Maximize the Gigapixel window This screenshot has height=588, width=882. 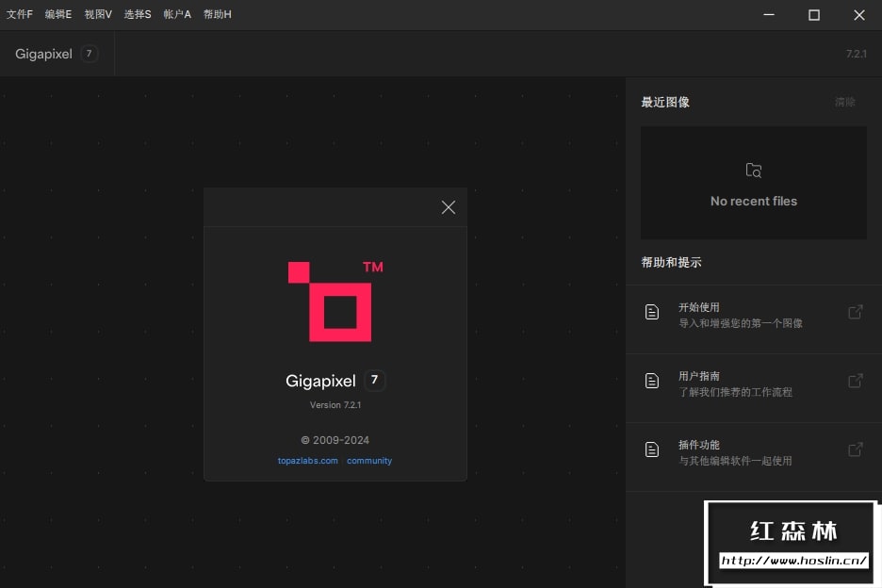814,15
